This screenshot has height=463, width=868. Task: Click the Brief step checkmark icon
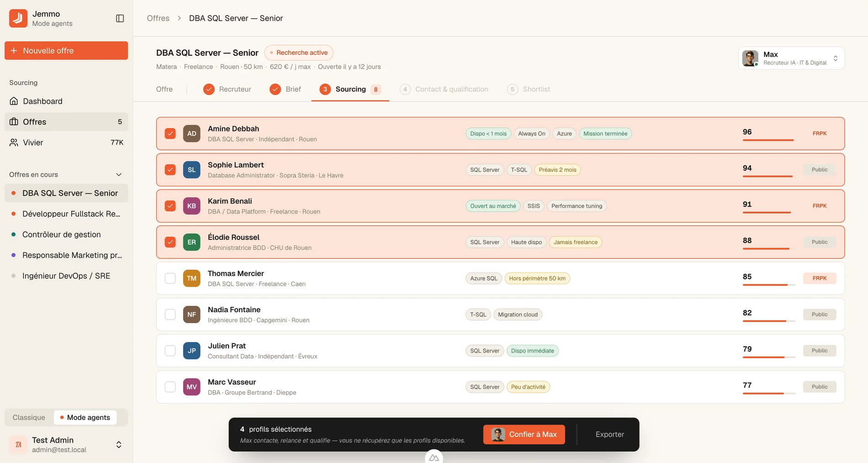pyautogui.click(x=275, y=89)
